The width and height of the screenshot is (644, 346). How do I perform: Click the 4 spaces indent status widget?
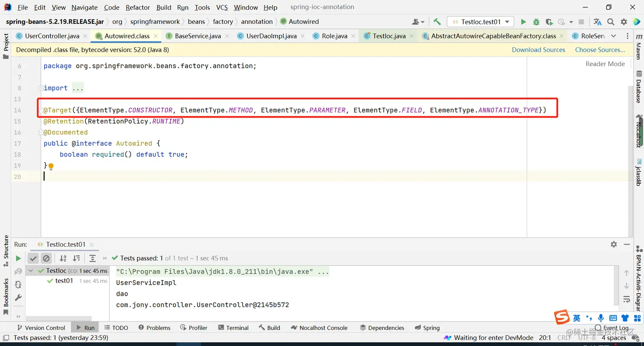[x=614, y=338]
